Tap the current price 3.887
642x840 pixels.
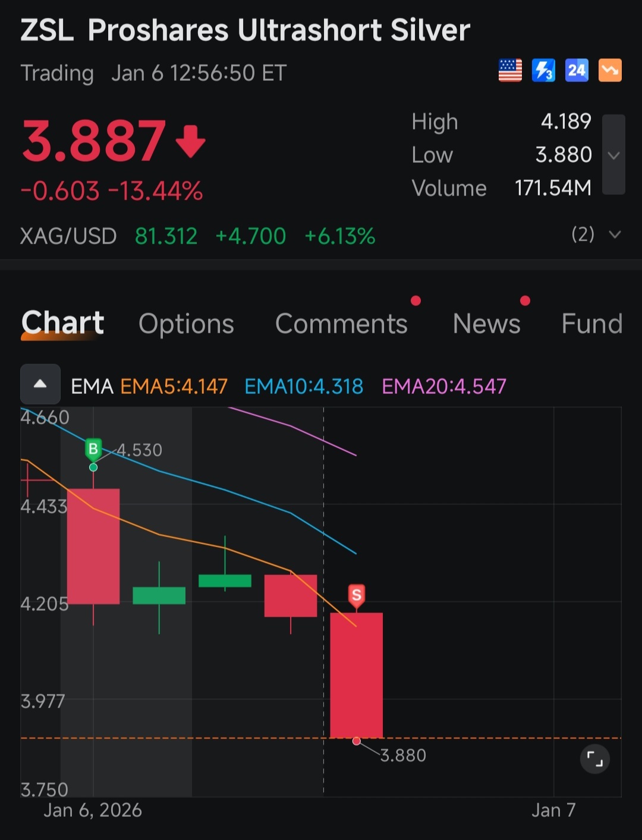(93, 141)
